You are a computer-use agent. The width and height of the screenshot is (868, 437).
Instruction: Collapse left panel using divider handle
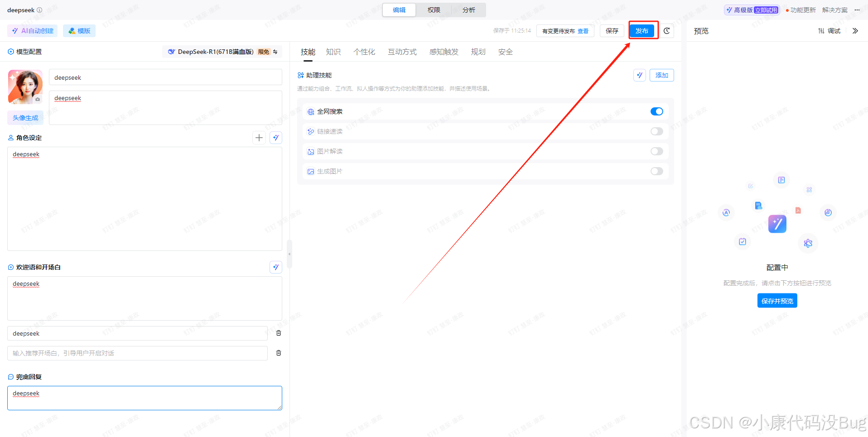point(289,254)
